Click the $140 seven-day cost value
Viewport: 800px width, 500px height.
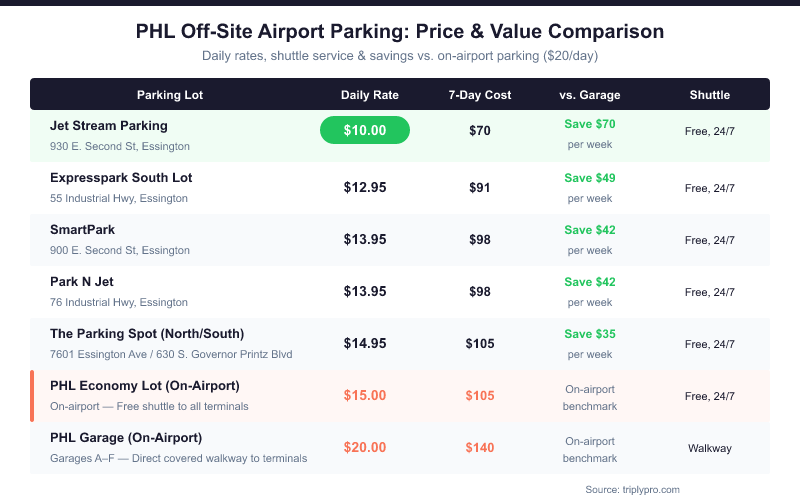(480, 447)
